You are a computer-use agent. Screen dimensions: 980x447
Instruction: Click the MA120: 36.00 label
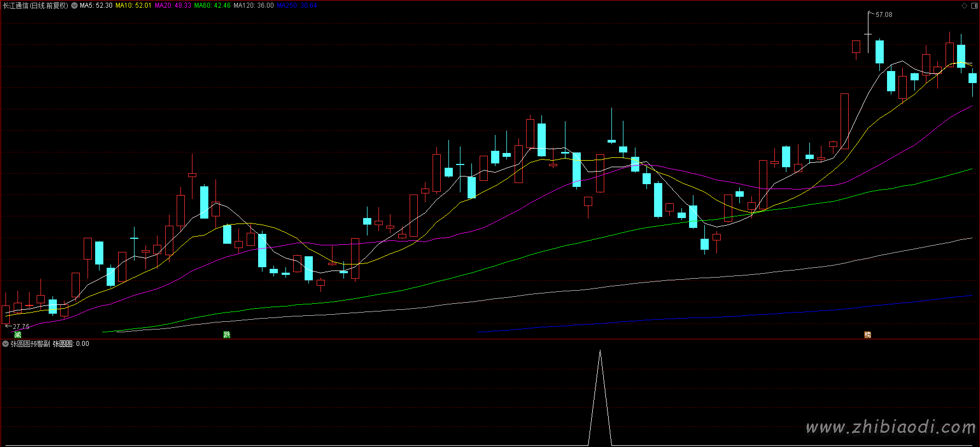tap(254, 5)
